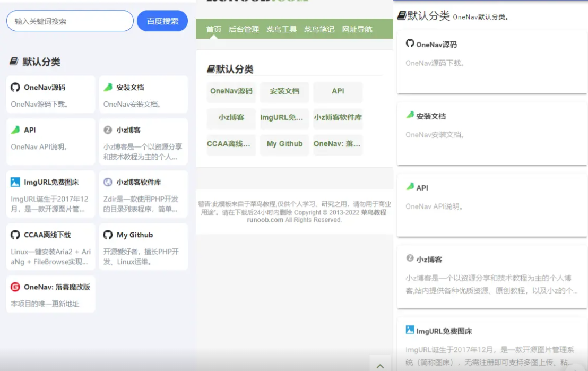Open 菜鸟工具 in the green navbar
The width and height of the screenshot is (588, 371).
point(282,29)
